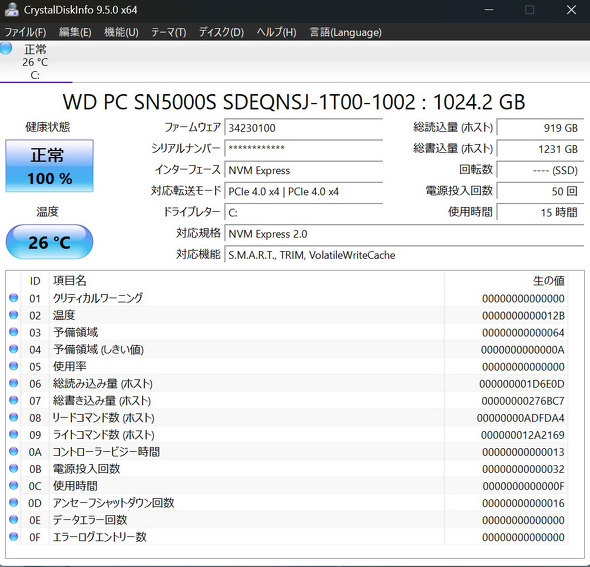Click status dot for ID 0B 電源投入回数
Image resolution: width=590 pixels, height=567 pixels.
(14, 468)
